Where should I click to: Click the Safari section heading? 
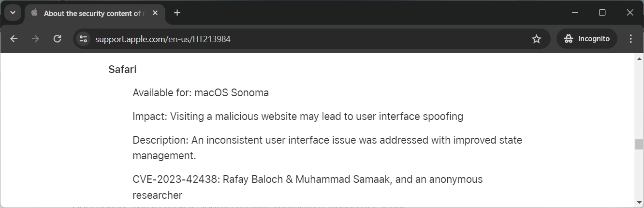point(122,70)
